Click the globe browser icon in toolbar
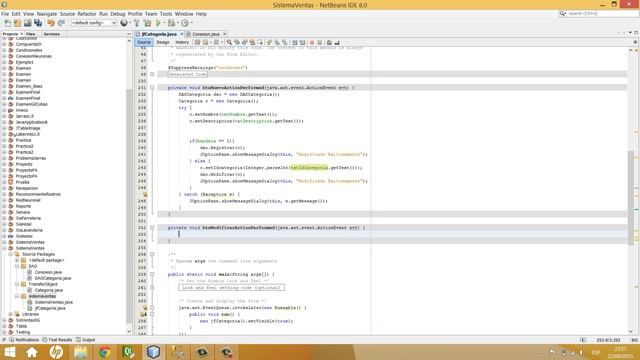640x360 pixels. tap(124, 23)
